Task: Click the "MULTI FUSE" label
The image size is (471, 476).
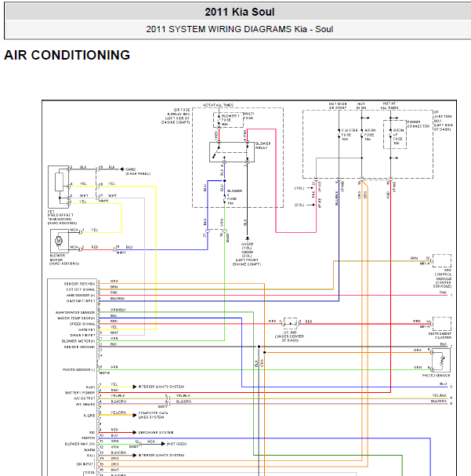Action: click(248, 115)
